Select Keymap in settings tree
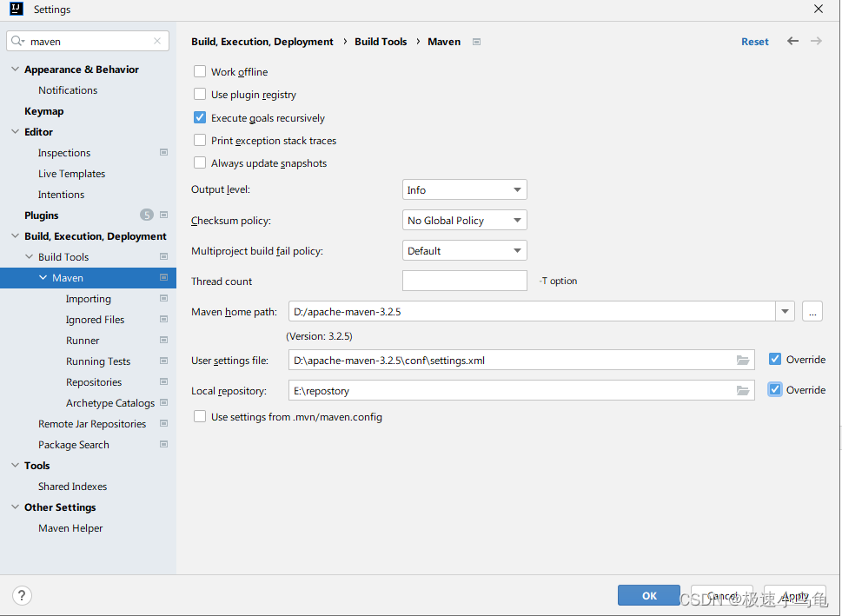 coord(44,111)
